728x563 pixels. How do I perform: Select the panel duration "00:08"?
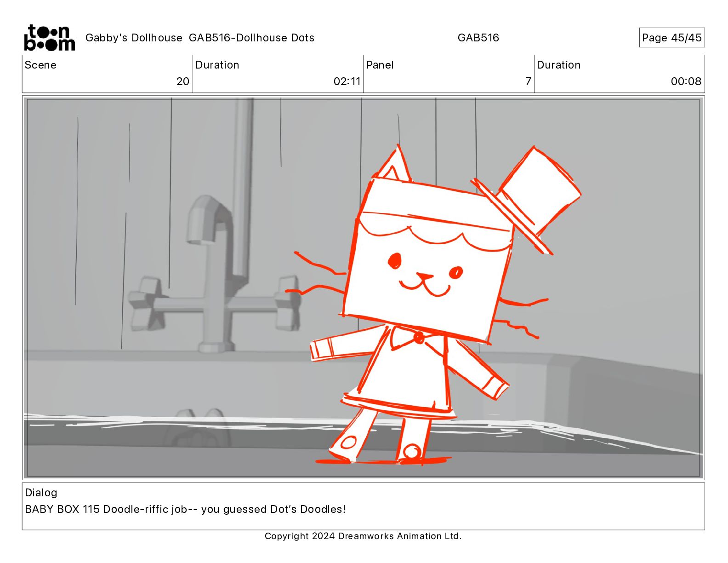pos(686,81)
